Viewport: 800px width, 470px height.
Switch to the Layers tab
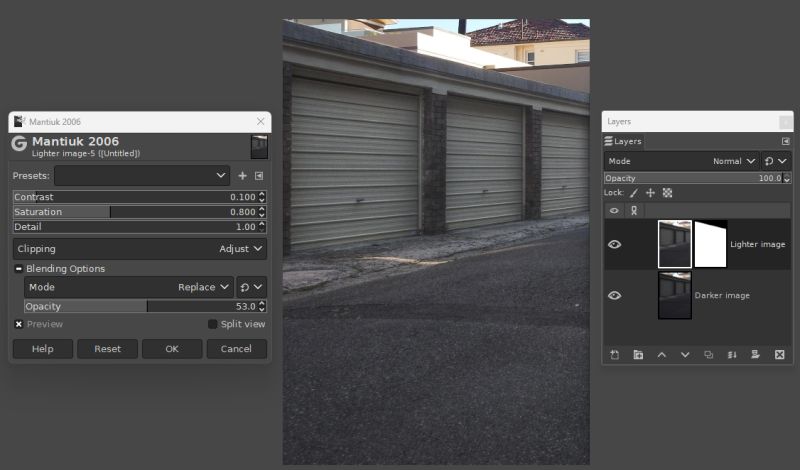click(623, 141)
